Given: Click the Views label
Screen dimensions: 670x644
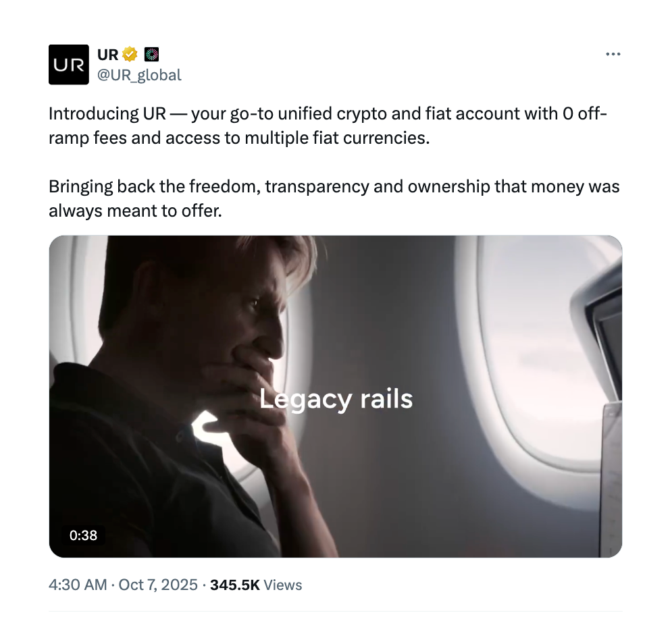Looking at the screenshot, I should 282,585.
